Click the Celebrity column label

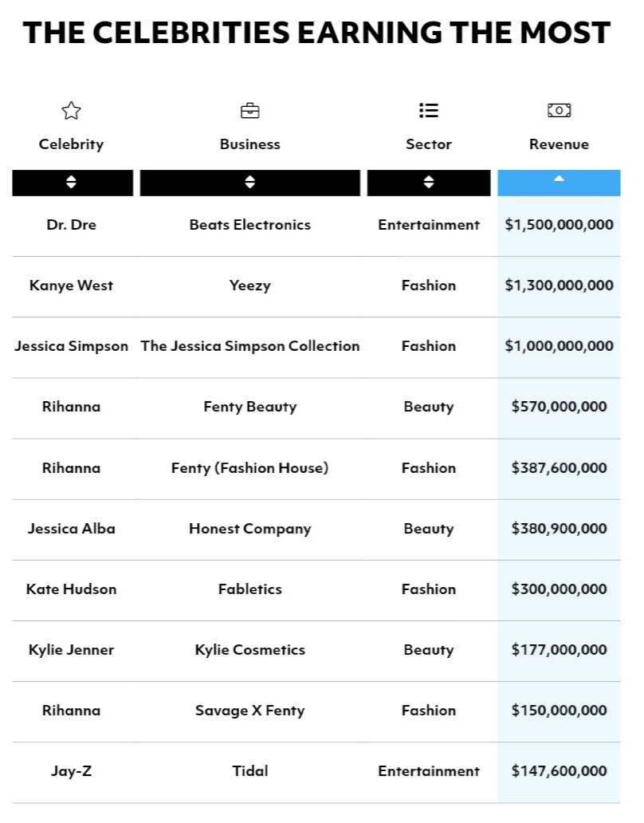71,144
